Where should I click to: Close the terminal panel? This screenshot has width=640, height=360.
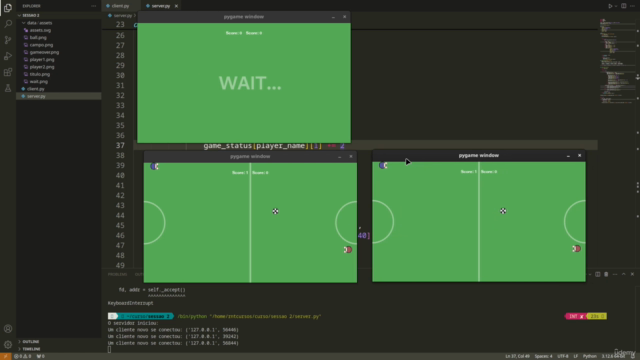click(632, 274)
